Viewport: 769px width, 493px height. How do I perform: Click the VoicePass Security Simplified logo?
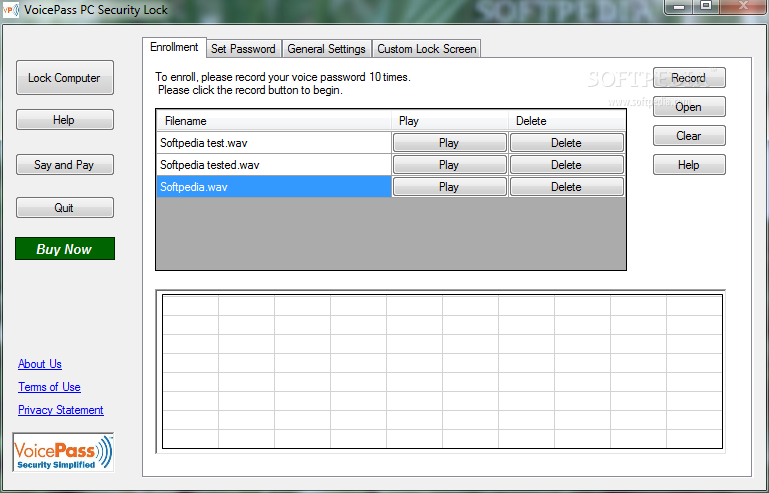[x=63, y=452]
